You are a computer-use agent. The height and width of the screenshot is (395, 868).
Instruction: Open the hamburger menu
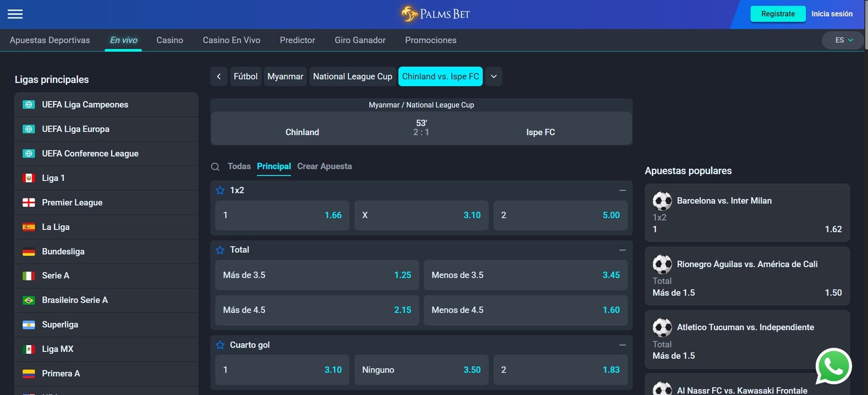[x=15, y=14]
